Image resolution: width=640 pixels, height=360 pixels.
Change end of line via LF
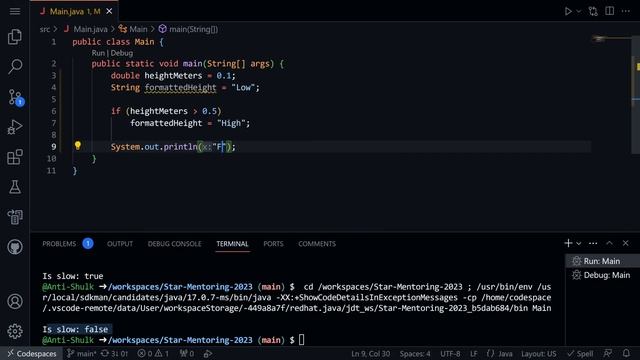tap(473, 353)
